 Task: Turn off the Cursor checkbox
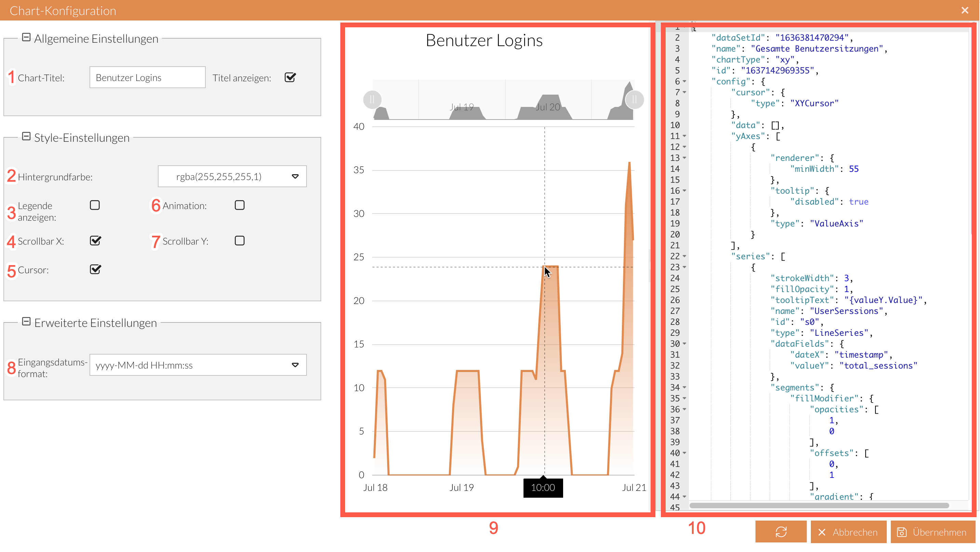click(95, 270)
